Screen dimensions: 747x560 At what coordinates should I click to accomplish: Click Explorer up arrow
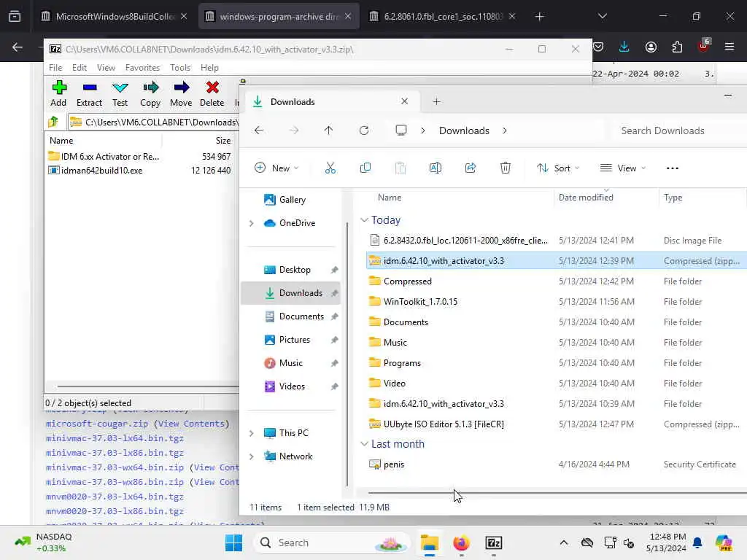coord(329,131)
